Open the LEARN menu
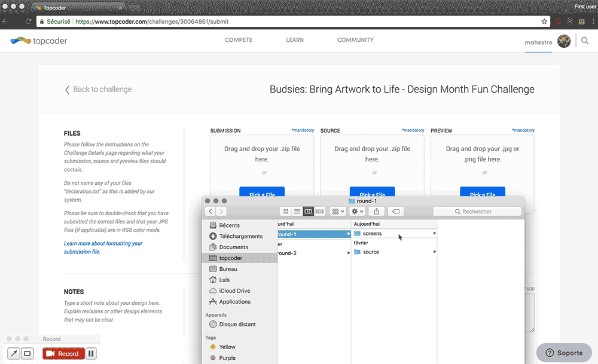This screenshot has width=598, height=364. click(x=295, y=40)
